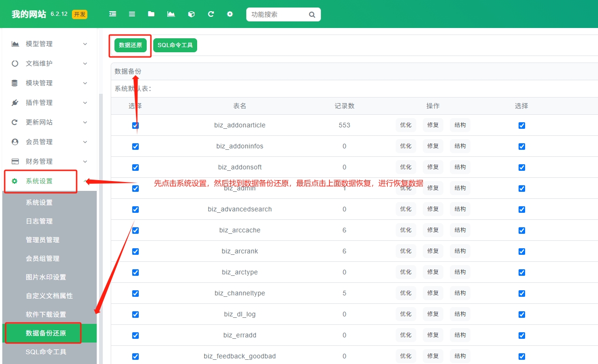The image size is (598, 364).
Task: Click the area chart icon in header
Action: pos(171,14)
